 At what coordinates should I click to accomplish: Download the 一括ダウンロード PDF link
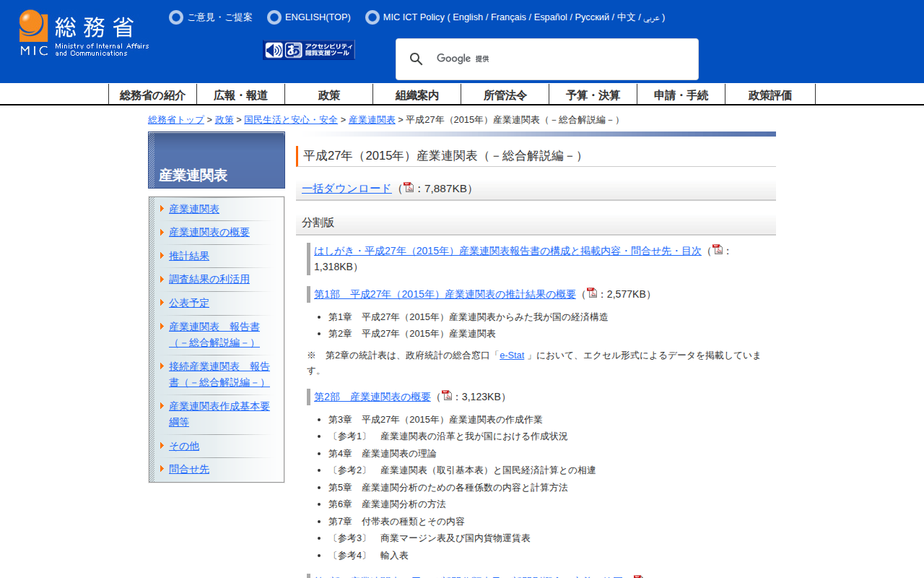click(346, 189)
